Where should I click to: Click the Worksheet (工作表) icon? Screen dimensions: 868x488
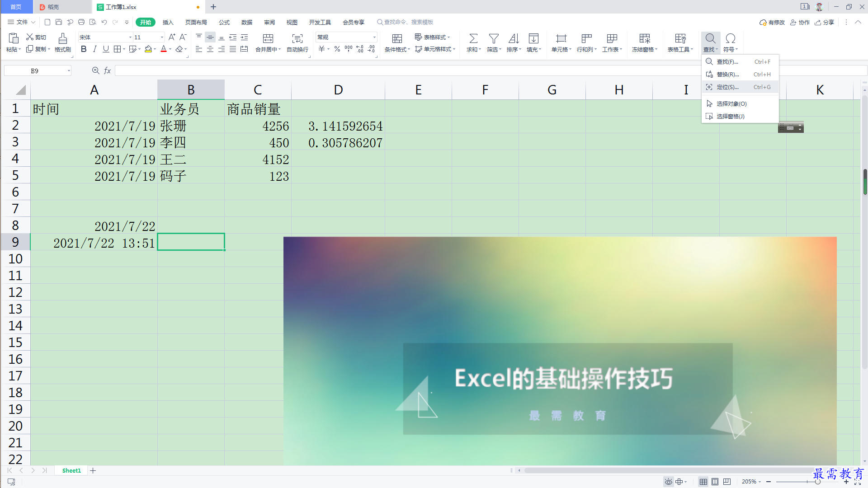tap(612, 38)
